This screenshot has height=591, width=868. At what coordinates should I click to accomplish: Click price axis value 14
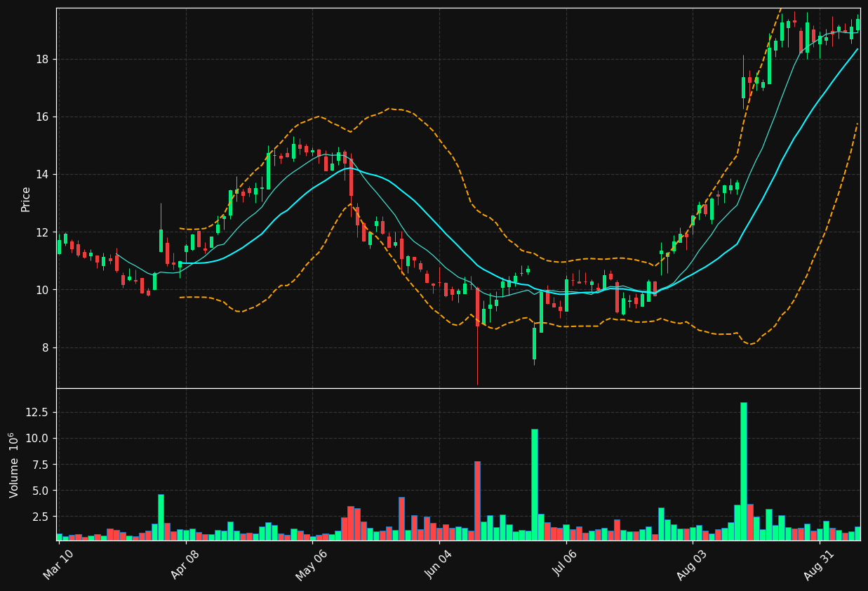(44, 174)
